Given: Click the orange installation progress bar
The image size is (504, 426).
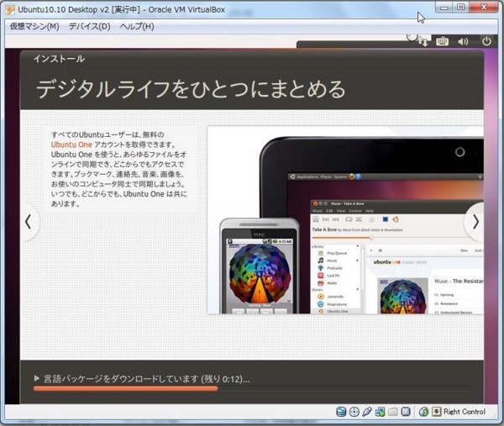Looking at the screenshot, I should pyautogui.click(x=125, y=389).
